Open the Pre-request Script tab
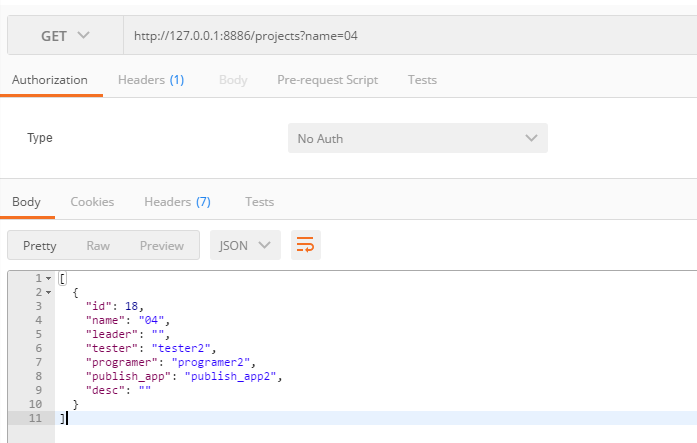The height and width of the screenshot is (443, 697). point(328,80)
